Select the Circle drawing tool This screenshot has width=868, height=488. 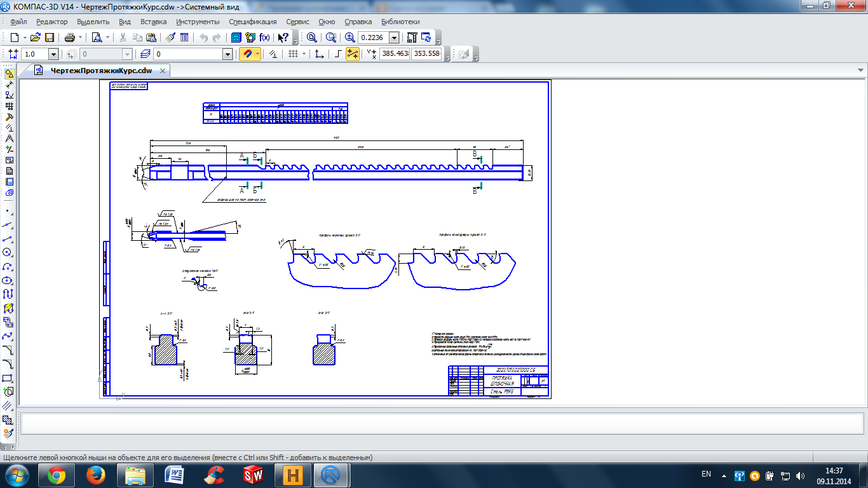[9, 252]
